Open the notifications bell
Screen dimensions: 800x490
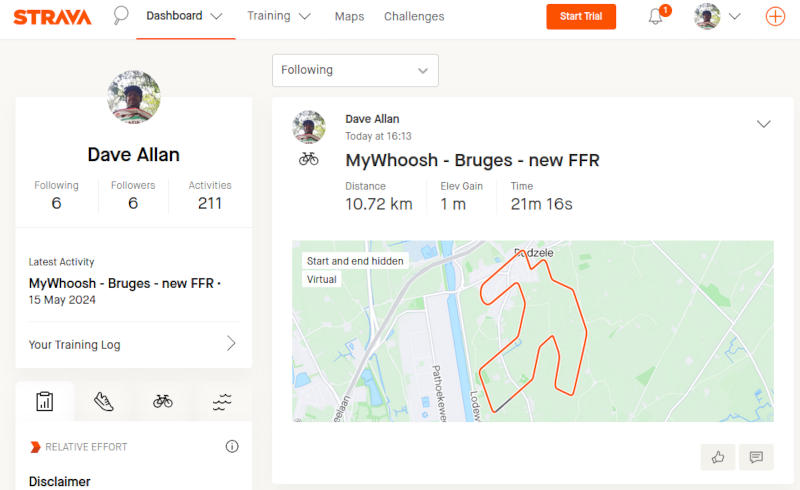pos(656,17)
